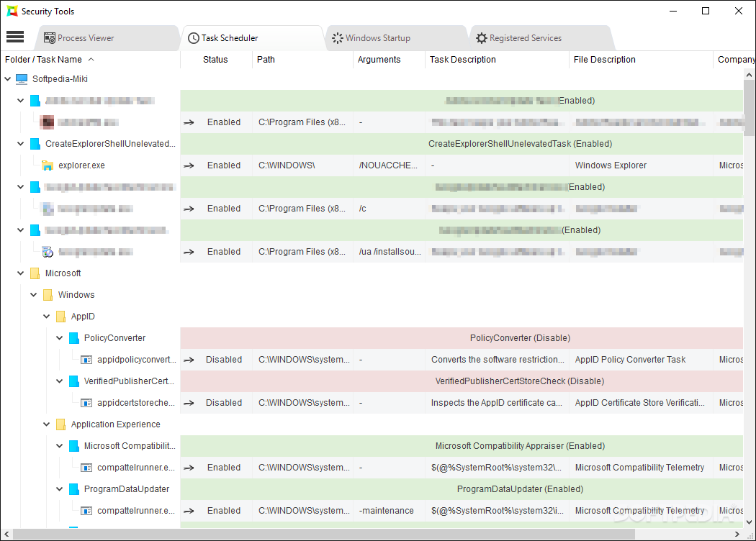
Task: Click the Process Viewer tab icon
Action: click(49, 38)
